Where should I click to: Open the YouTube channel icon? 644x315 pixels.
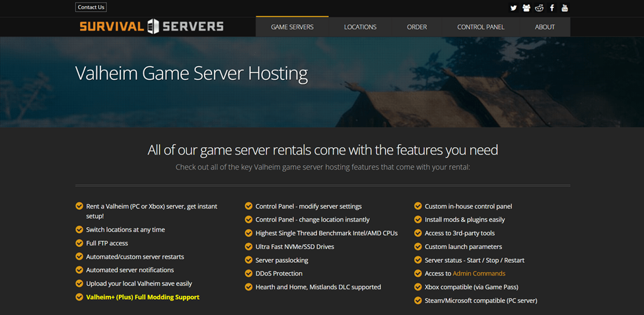coord(565,8)
